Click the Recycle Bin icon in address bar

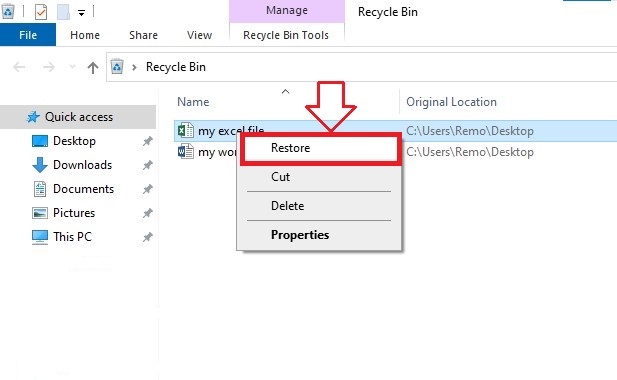(117, 67)
